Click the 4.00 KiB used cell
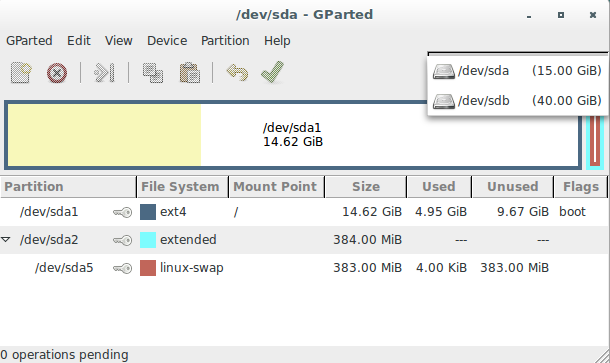 pyautogui.click(x=441, y=268)
